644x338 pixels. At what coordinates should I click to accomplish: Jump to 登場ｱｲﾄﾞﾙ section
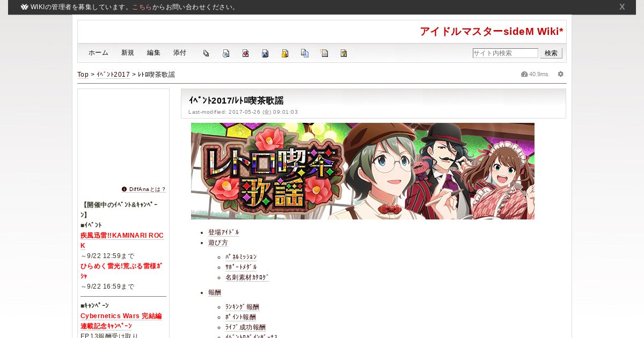[224, 232]
